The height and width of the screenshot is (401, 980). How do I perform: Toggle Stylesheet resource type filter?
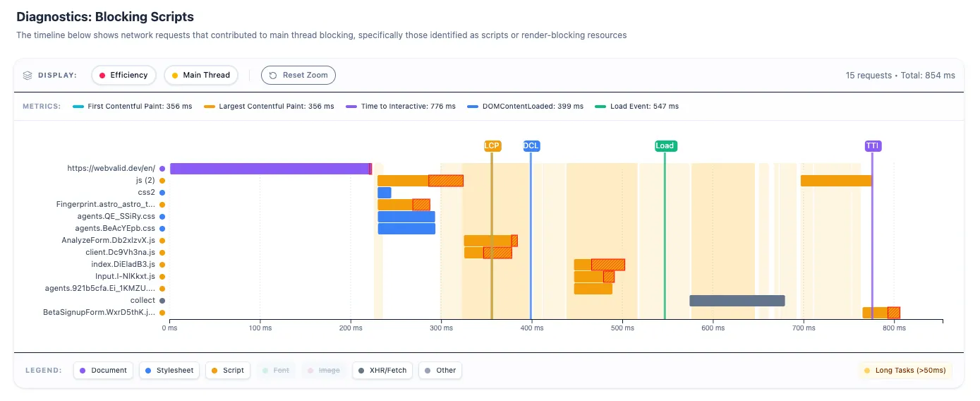pos(169,370)
